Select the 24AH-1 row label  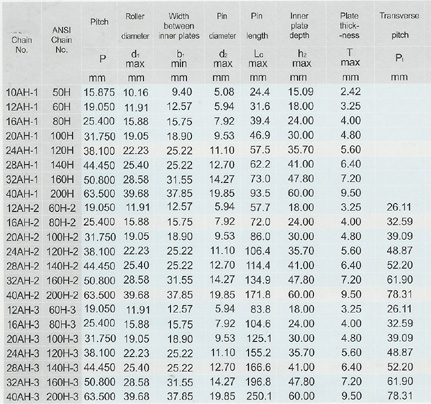pos(22,150)
